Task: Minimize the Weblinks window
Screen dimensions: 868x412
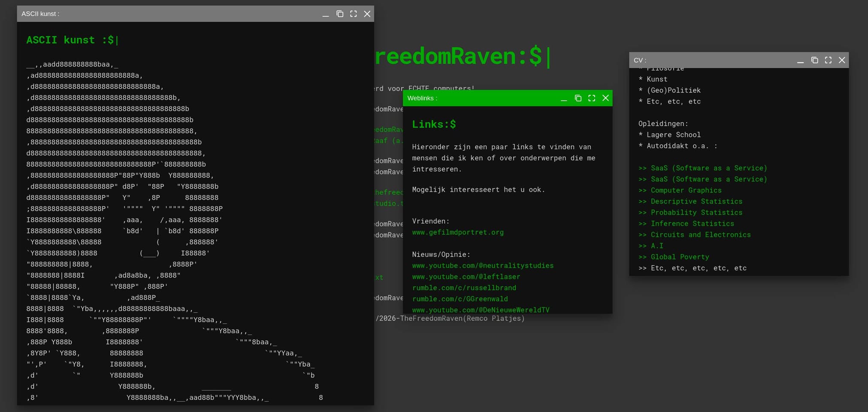Action: pyautogui.click(x=564, y=98)
